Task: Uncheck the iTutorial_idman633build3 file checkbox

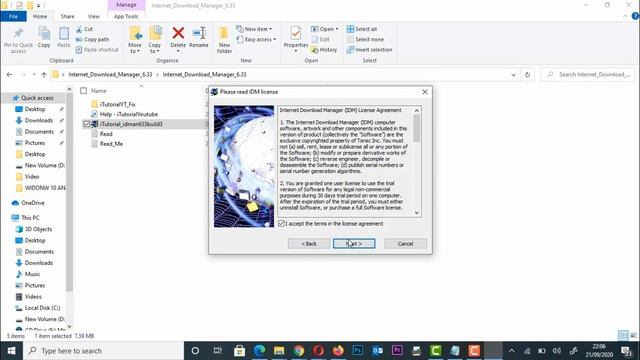Action: pyautogui.click(x=86, y=124)
